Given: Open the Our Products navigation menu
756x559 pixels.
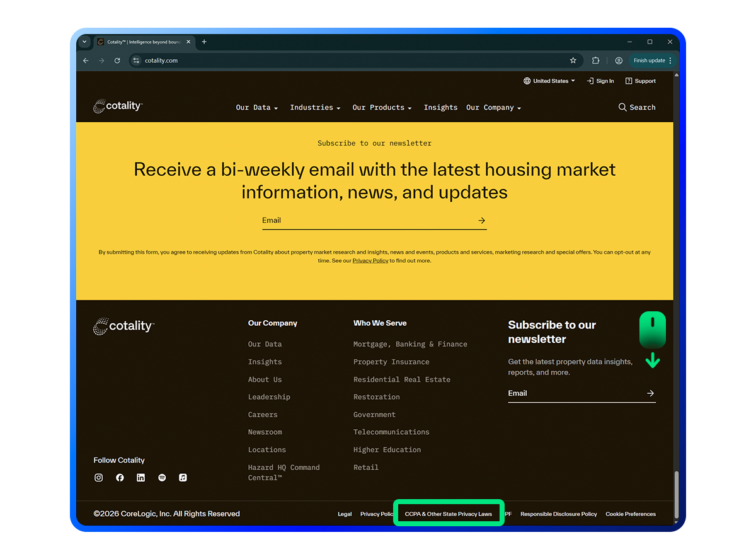Looking at the screenshot, I should click(382, 108).
